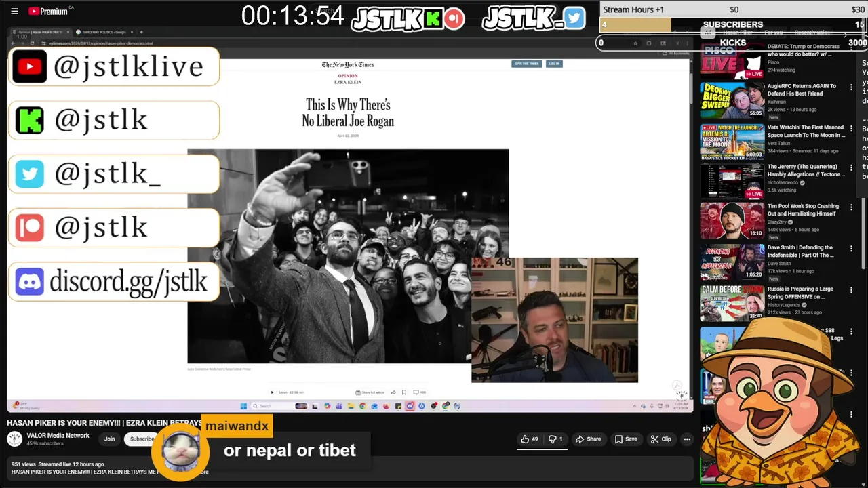Click the Tim Pool video thumbnail
The image size is (868, 488).
point(732,221)
